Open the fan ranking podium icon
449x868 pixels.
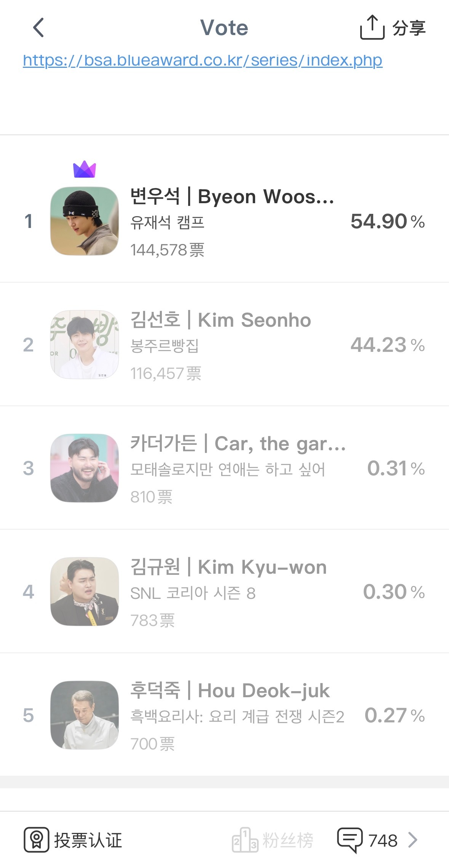[245, 840]
